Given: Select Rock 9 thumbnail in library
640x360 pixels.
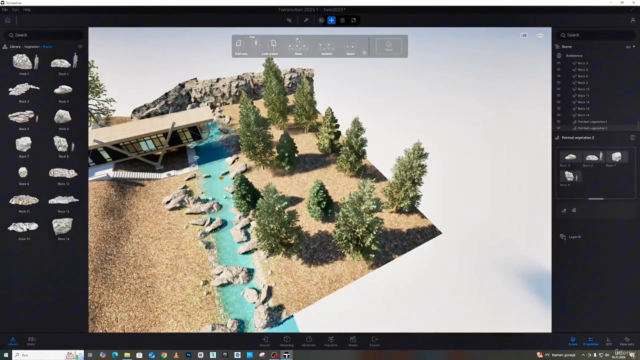Looking at the screenshot, I should point(23,172).
